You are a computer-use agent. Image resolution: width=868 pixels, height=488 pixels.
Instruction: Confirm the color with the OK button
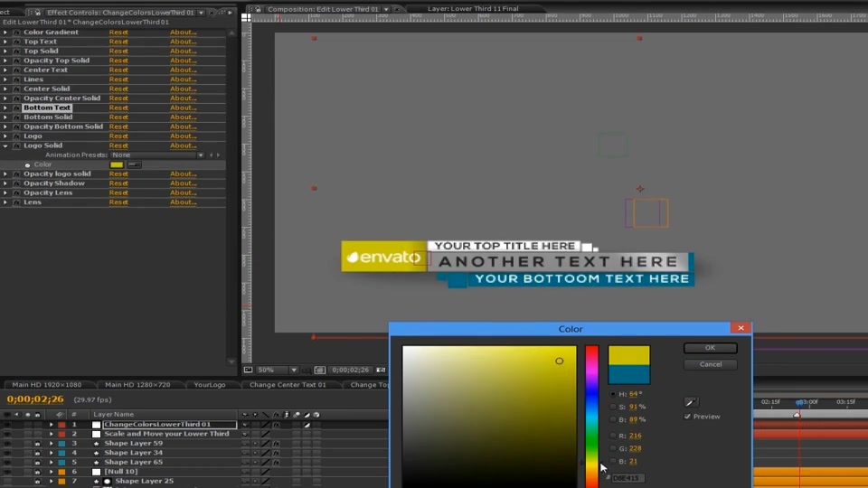pos(711,348)
